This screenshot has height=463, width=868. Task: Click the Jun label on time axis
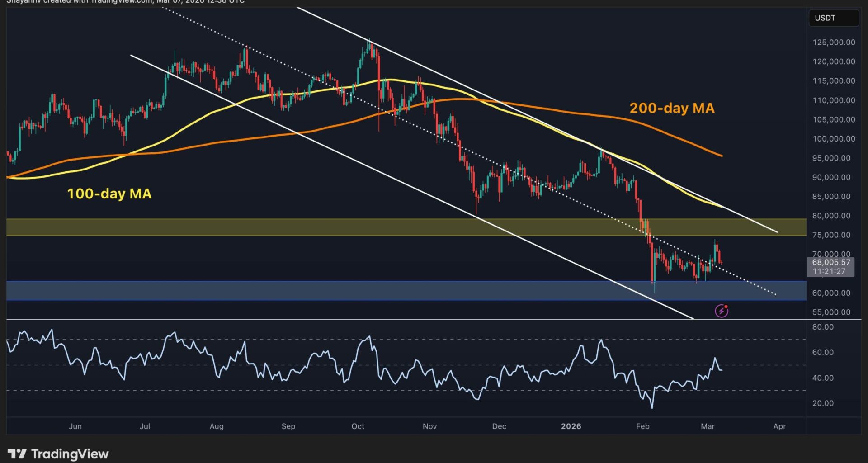tap(75, 426)
